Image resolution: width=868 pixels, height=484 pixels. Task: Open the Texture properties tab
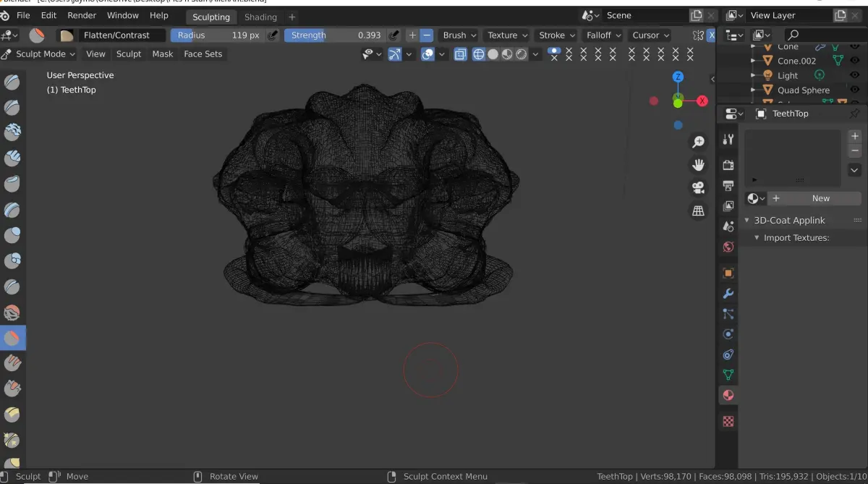(x=728, y=421)
